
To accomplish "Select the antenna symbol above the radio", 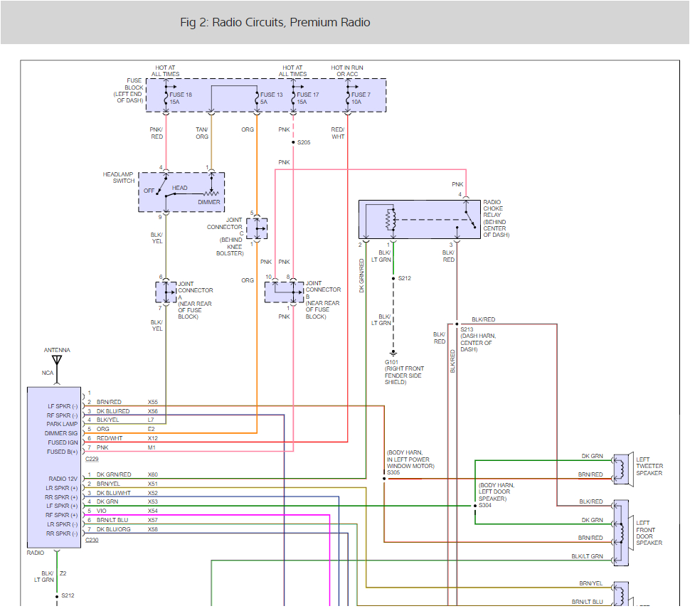I will 57,359.
